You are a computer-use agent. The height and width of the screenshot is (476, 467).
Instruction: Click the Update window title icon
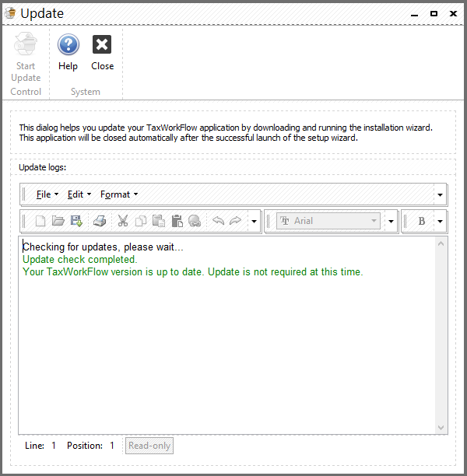(x=10, y=13)
